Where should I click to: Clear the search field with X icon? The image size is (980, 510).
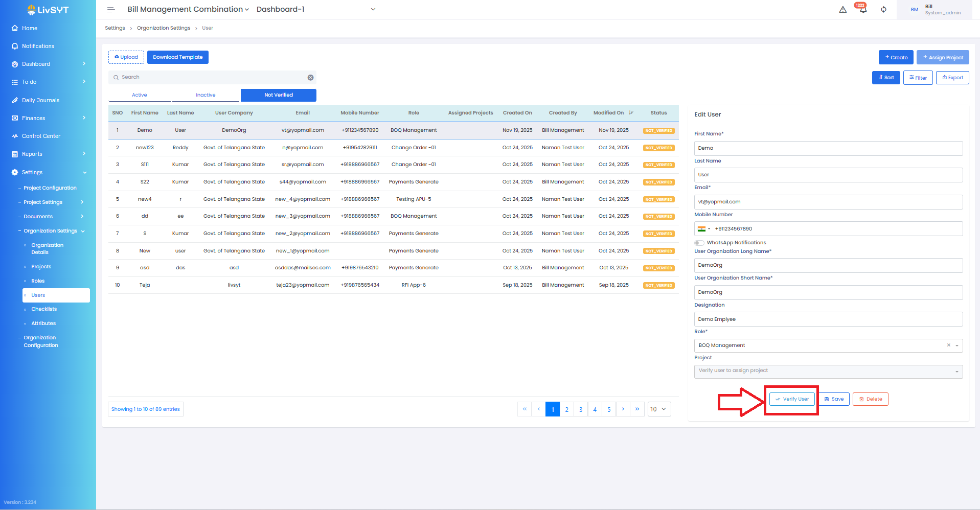tap(310, 78)
